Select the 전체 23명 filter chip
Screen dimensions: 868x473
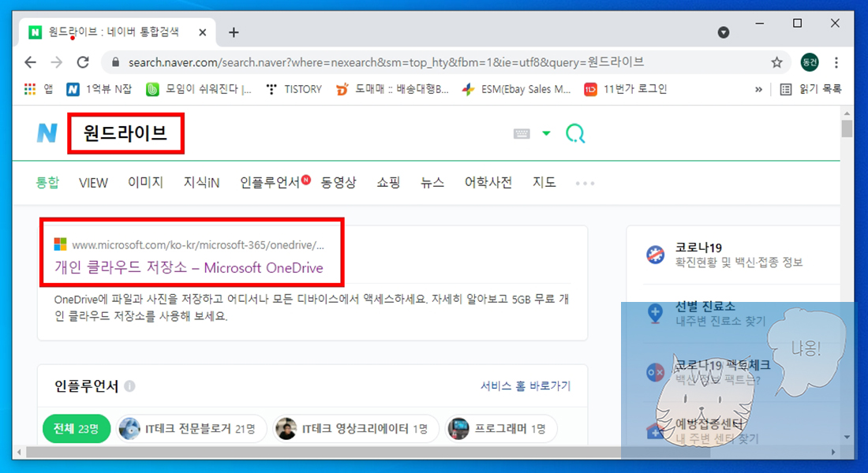click(x=77, y=429)
